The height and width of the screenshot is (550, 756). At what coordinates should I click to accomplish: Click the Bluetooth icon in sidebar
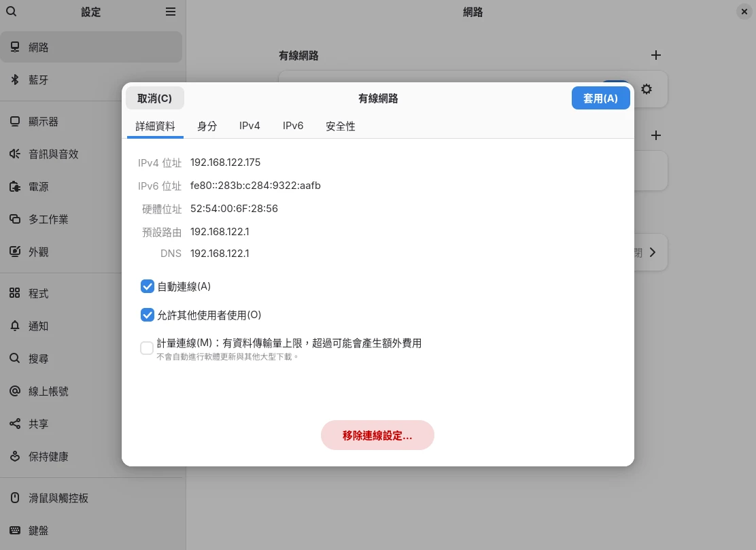pos(14,80)
